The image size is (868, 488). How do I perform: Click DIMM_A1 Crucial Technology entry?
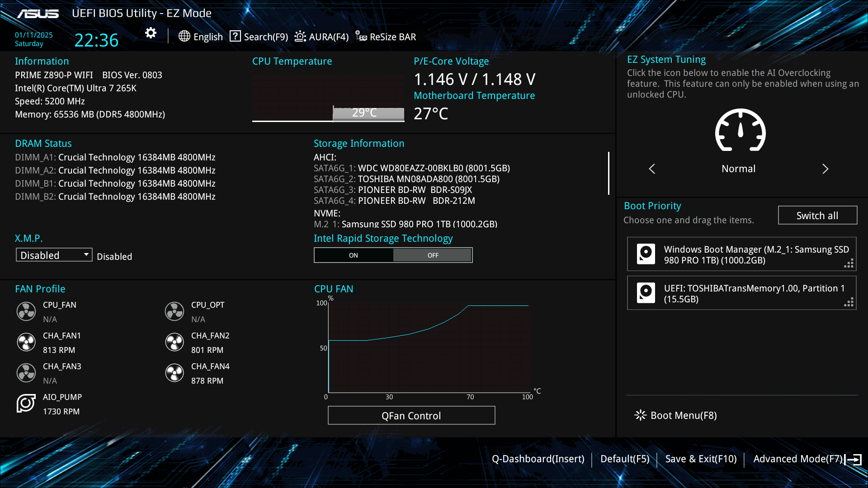(x=115, y=157)
